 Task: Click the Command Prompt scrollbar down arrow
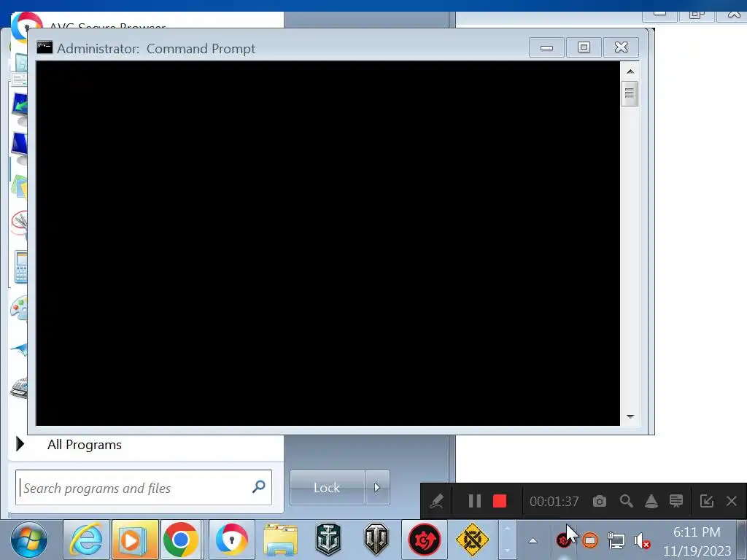pyautogui.click(x=630, y=416)
